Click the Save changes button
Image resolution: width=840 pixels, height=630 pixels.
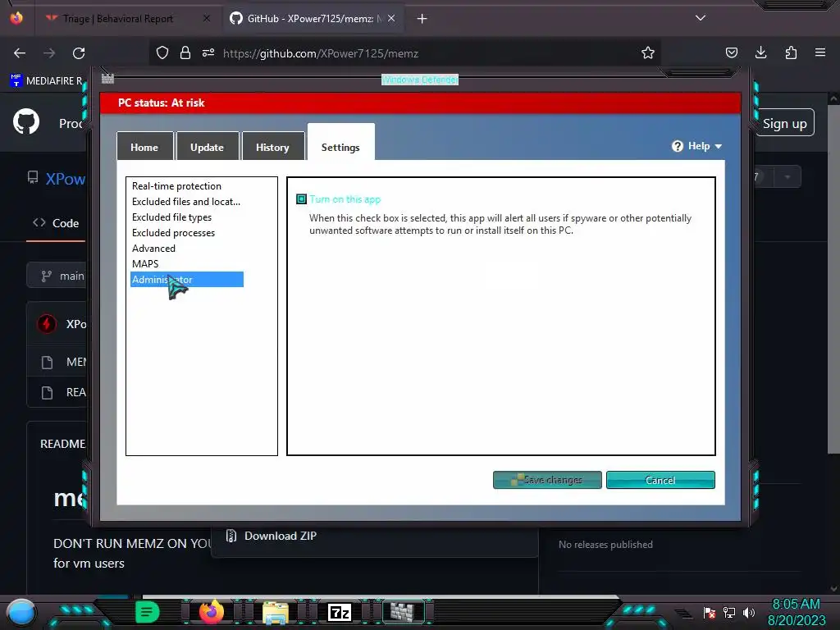point(547,480)
